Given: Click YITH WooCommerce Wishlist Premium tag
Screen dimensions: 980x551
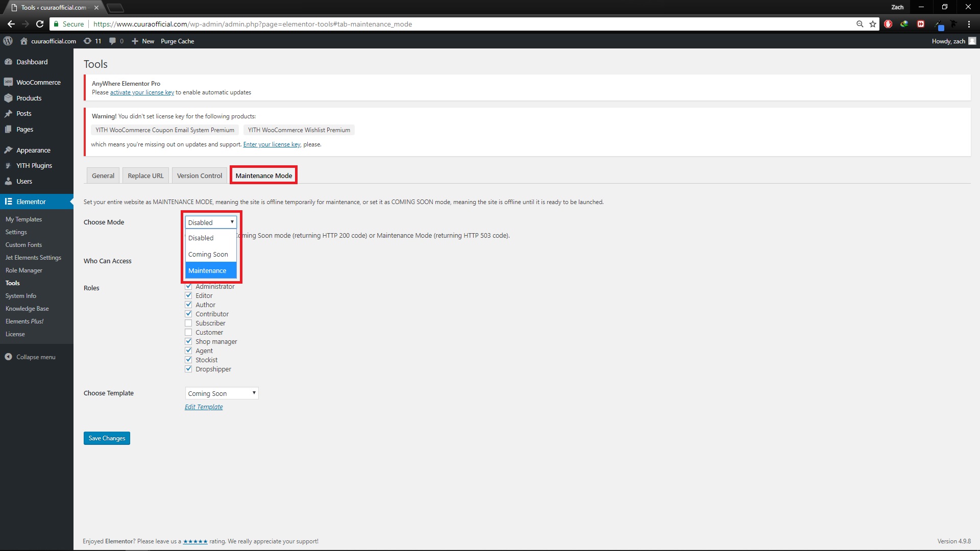Looking at the screenshot, I should click(299, 130).
